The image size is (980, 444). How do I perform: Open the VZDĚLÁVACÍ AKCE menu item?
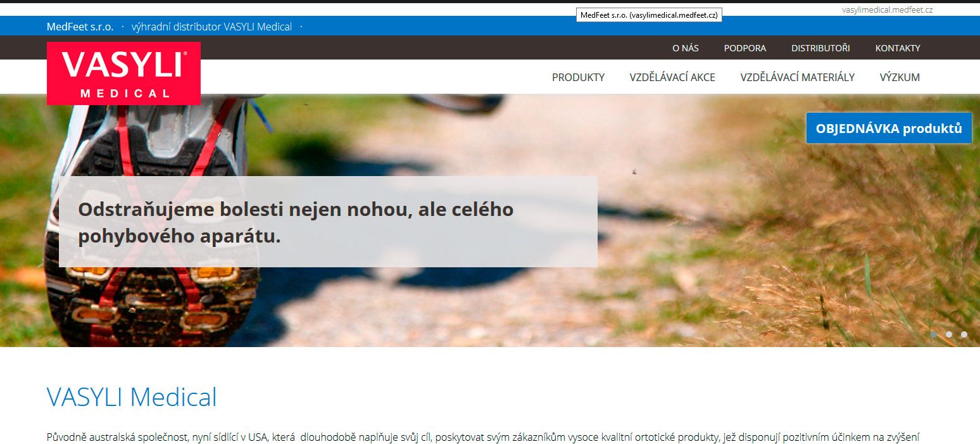coord(672,77)
